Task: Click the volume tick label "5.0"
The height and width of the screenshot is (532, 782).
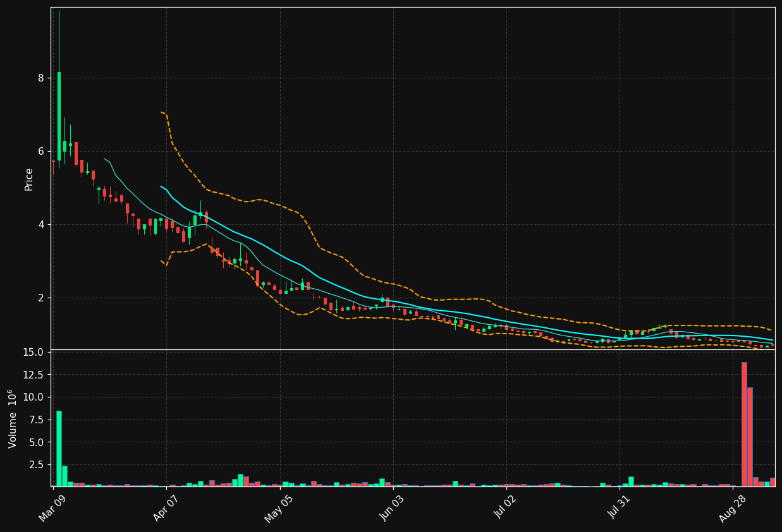Action: (x=36, y=442)
